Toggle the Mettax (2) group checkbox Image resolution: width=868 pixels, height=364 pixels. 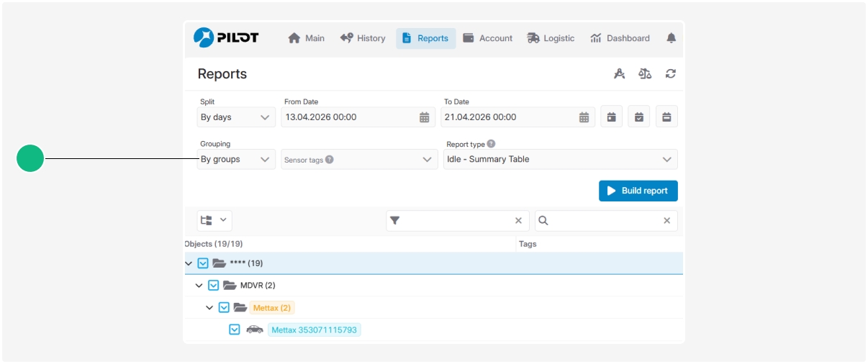tap(224, 308)
